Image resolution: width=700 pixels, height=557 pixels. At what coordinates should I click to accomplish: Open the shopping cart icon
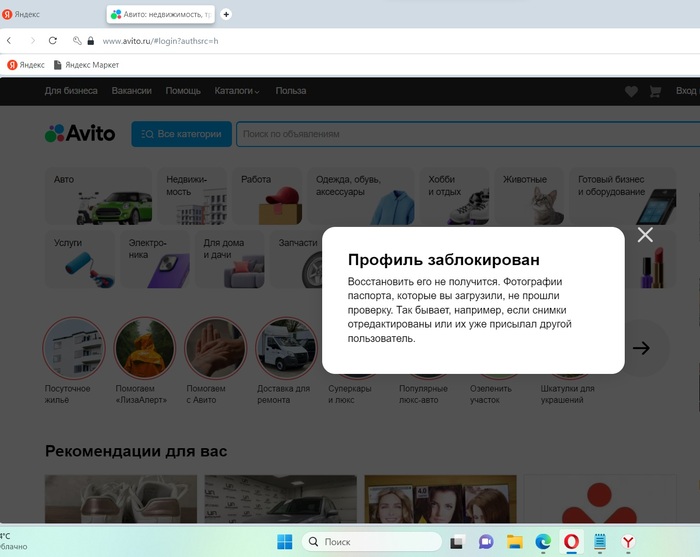(655, 91)
